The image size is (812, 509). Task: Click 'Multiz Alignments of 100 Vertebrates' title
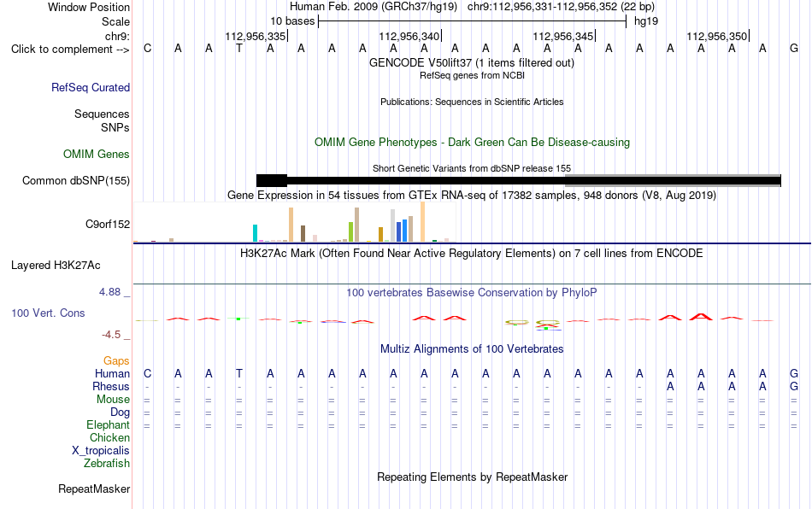coord(472,348)
